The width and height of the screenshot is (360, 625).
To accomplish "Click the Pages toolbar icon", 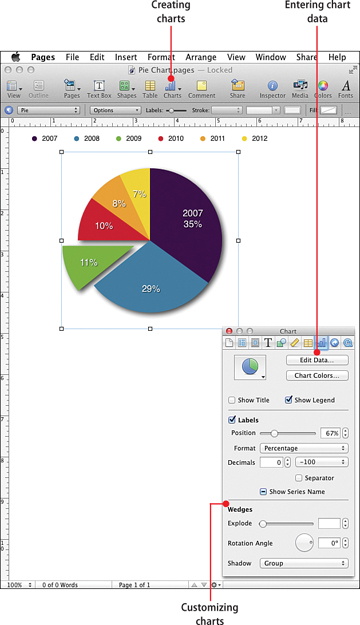I will (x=72, y=89).
